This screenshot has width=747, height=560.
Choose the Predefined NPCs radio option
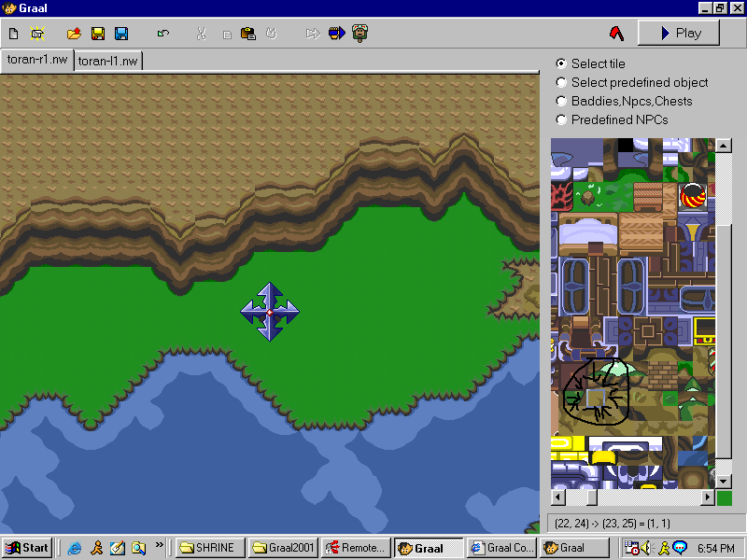click(x=613, y=119)
